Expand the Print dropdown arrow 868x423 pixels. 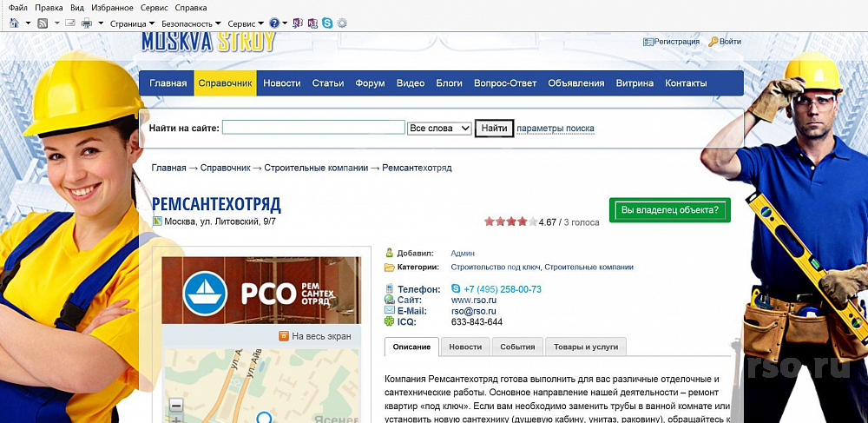click(101, 23)
